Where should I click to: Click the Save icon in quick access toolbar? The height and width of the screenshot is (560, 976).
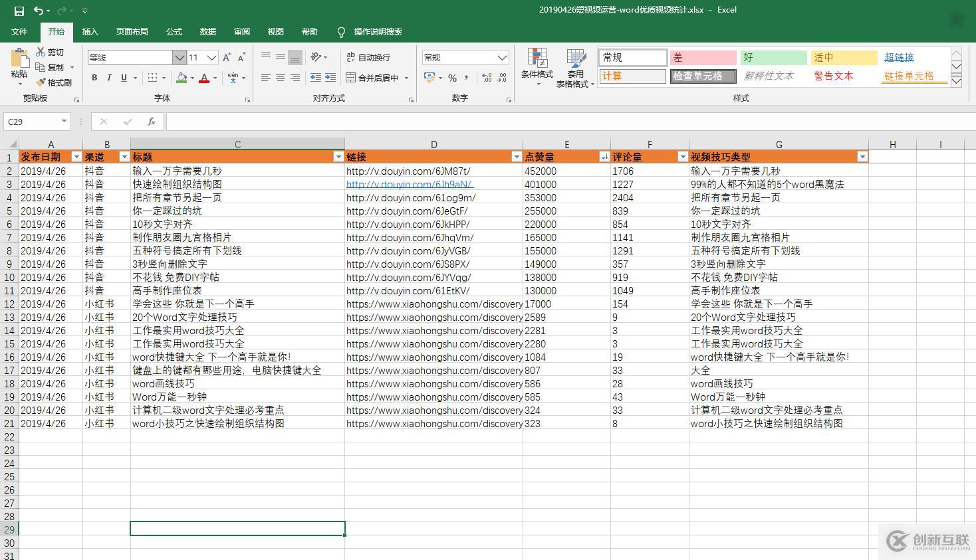[x=19, y=11]
